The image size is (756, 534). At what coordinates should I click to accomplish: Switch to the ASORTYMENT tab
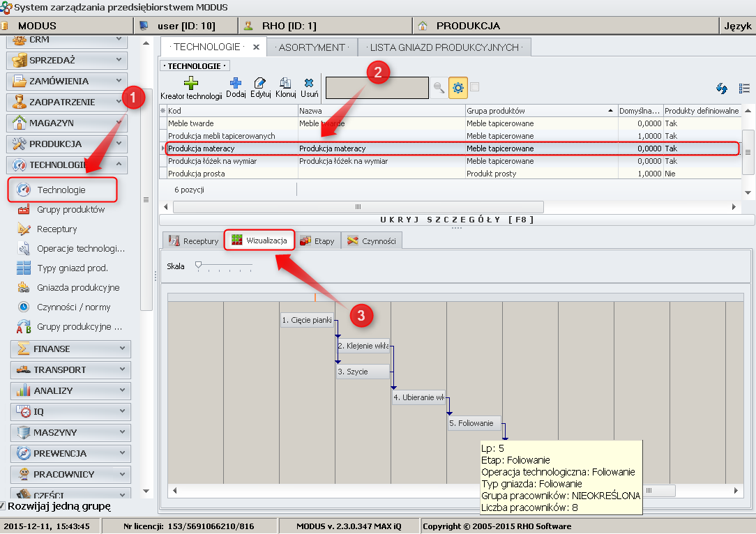point(310,47)
